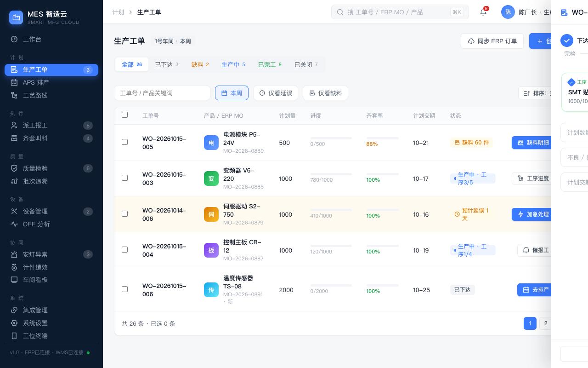The width and height of the screenshot is (588, 368).
Task: Click the MES 智造云 logo icon
Action: pos(16,17)
